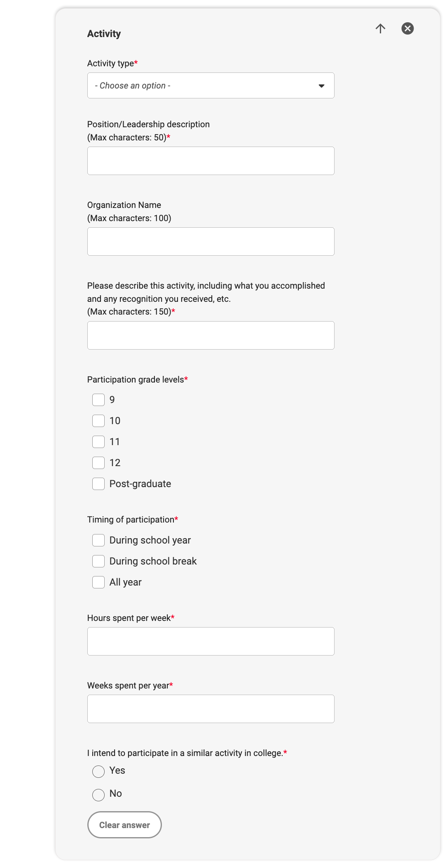Click the Weeks spent per year field
This screenshot has width=447, height=868.
coord(211,709)
